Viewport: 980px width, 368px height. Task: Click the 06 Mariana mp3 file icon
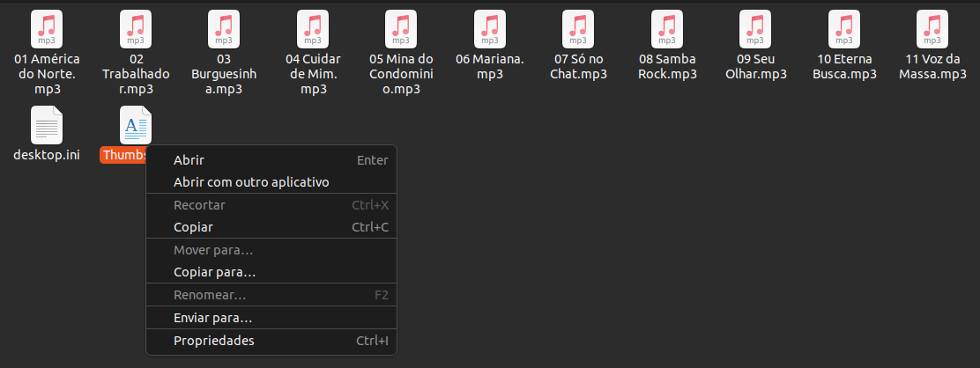pos(490,29)
